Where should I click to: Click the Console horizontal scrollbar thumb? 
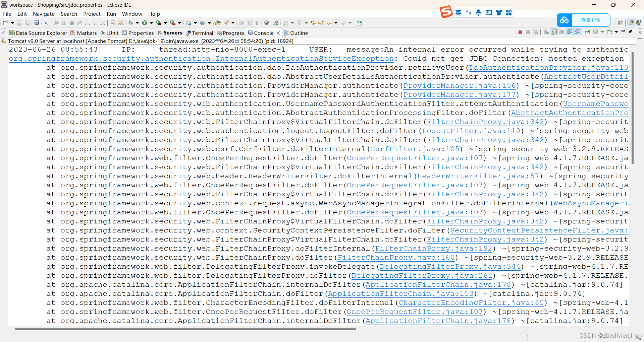point(185,329)
